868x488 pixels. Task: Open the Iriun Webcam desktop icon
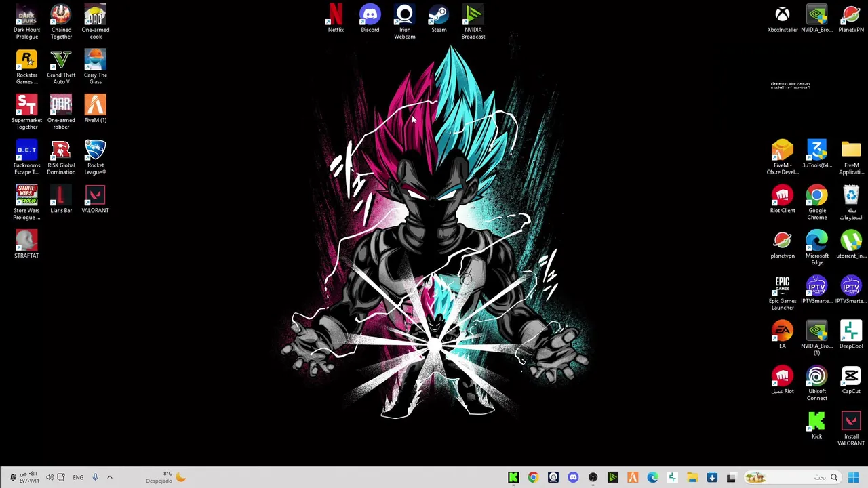pyautogui.click(x=405, y=22)
